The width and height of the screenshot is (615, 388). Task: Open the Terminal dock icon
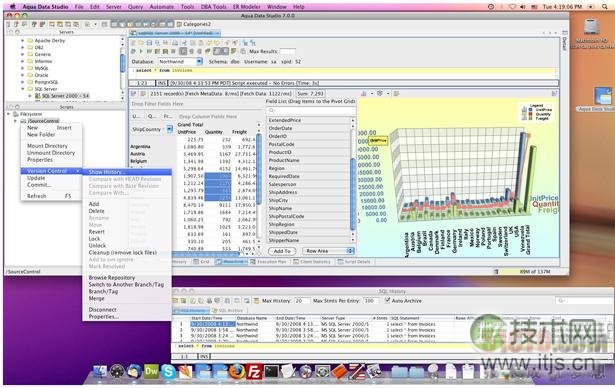(x=271, y=371)
